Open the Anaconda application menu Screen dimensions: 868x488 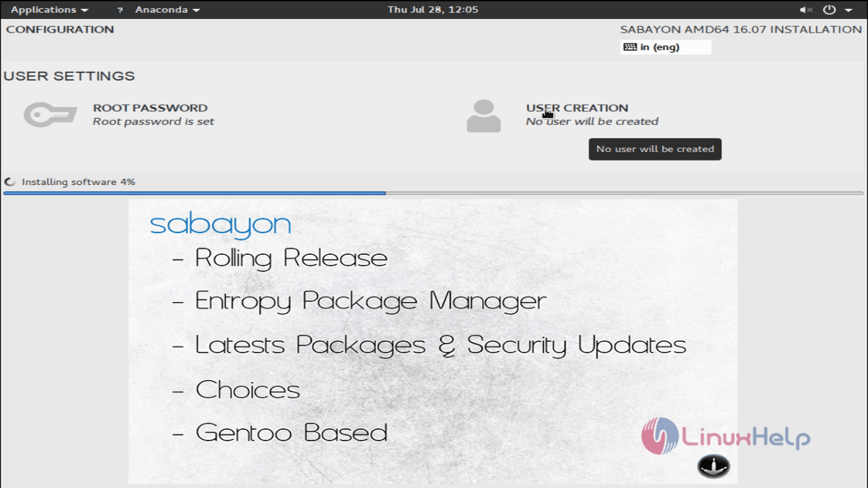point(167,9)
